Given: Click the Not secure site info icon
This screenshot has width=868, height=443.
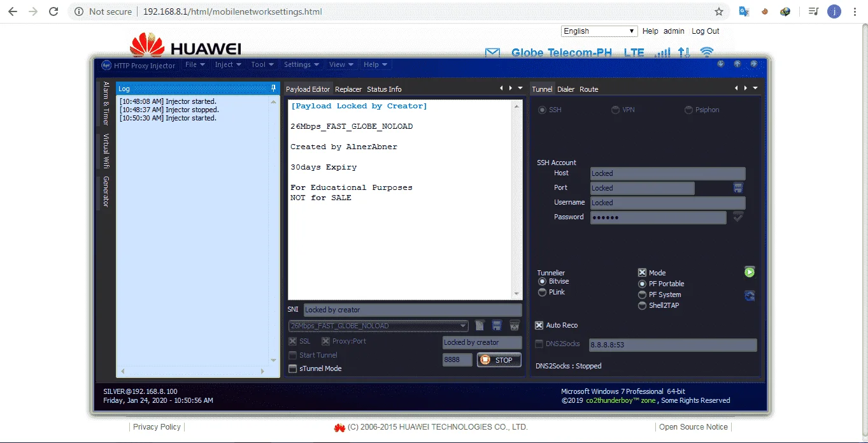Looking at the screenshot, I should 78,11.
